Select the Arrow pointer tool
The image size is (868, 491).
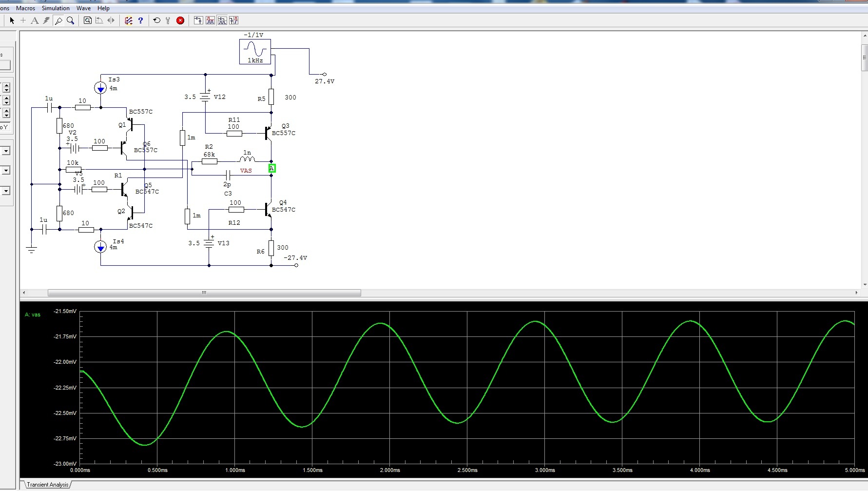(x=12, y=20)
